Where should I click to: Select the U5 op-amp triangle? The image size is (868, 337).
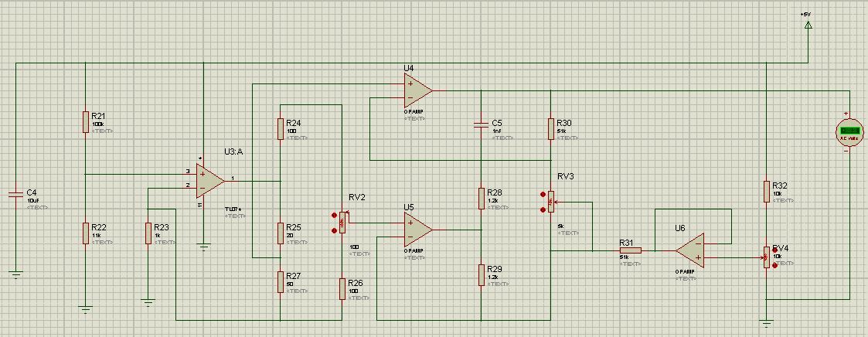[419, 230]
